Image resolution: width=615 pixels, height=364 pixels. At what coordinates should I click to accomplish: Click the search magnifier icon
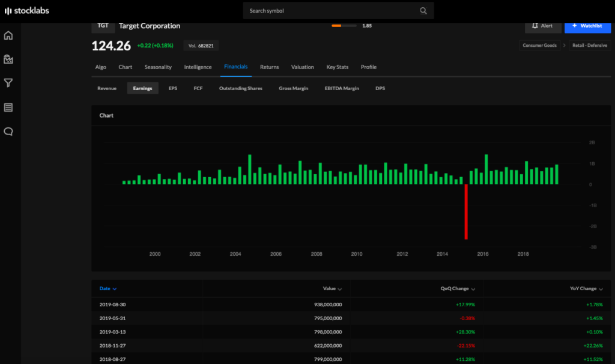(x=423, y=11)
